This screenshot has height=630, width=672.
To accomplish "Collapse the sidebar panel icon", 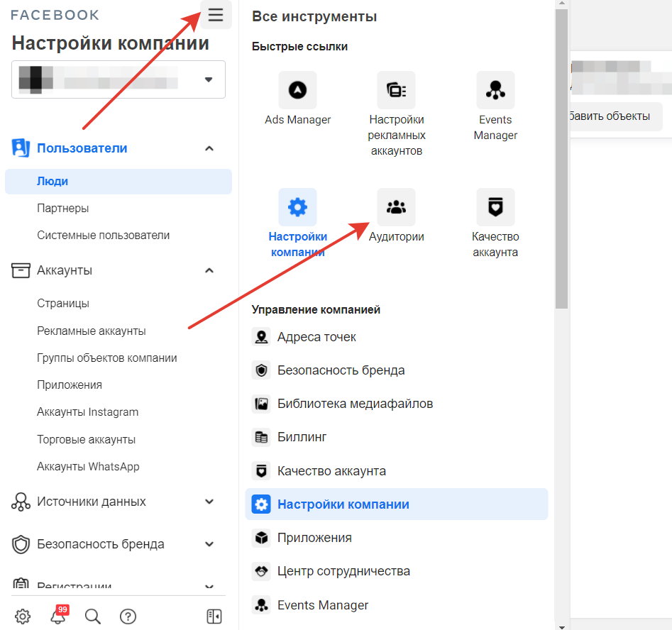I will click(x=214, y=617).
